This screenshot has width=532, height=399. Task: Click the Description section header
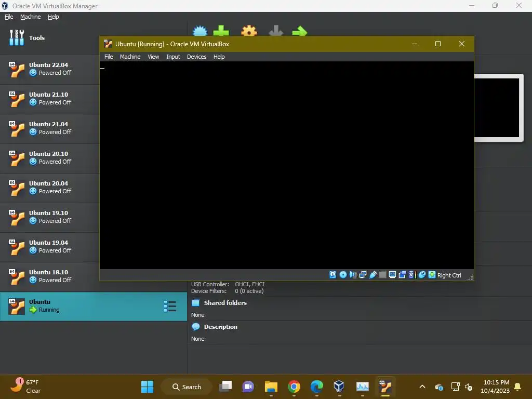220,327
